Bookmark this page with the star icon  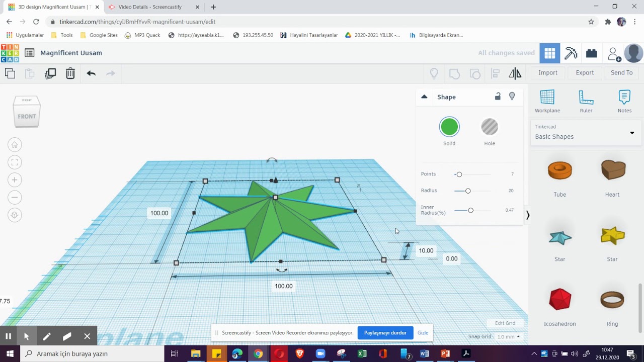591,22
